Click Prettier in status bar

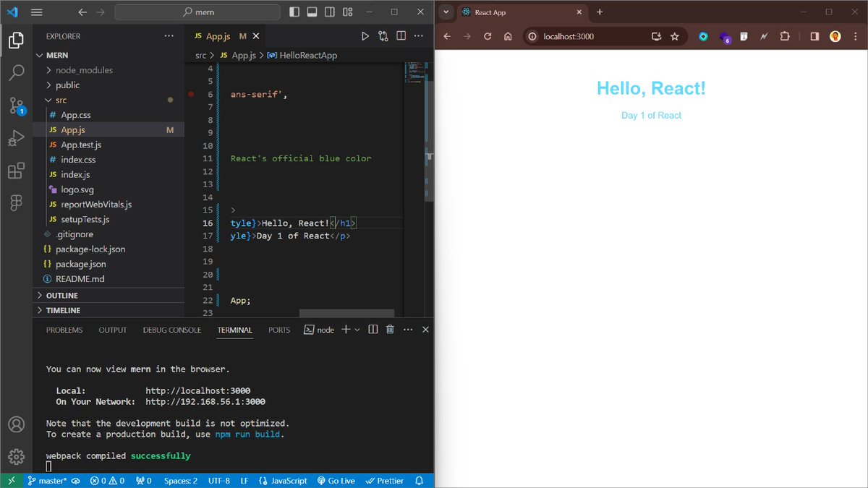tap(385, 481)
